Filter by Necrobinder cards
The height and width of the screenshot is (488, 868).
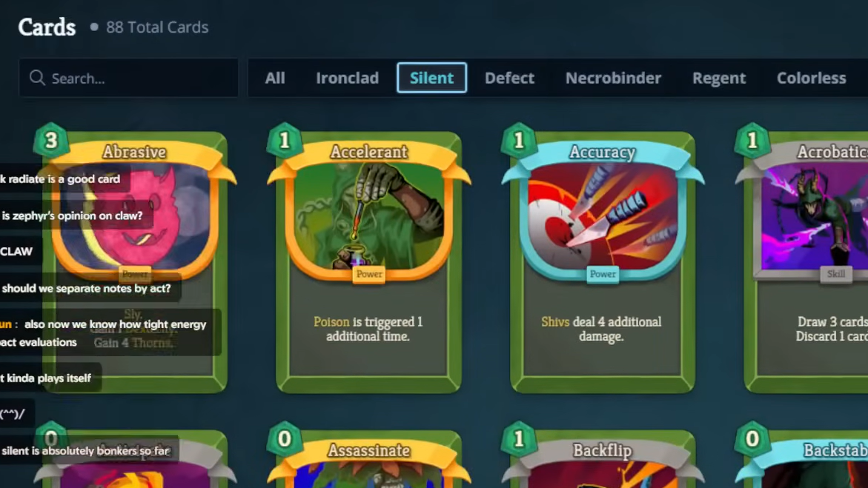pos(613,78)
